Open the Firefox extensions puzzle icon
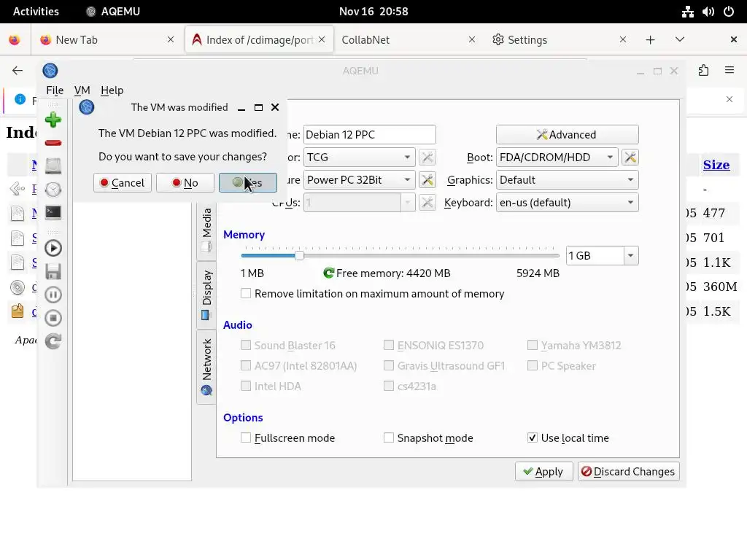Image resolution: width=747 pixels, height=560 pixels. 703,71
